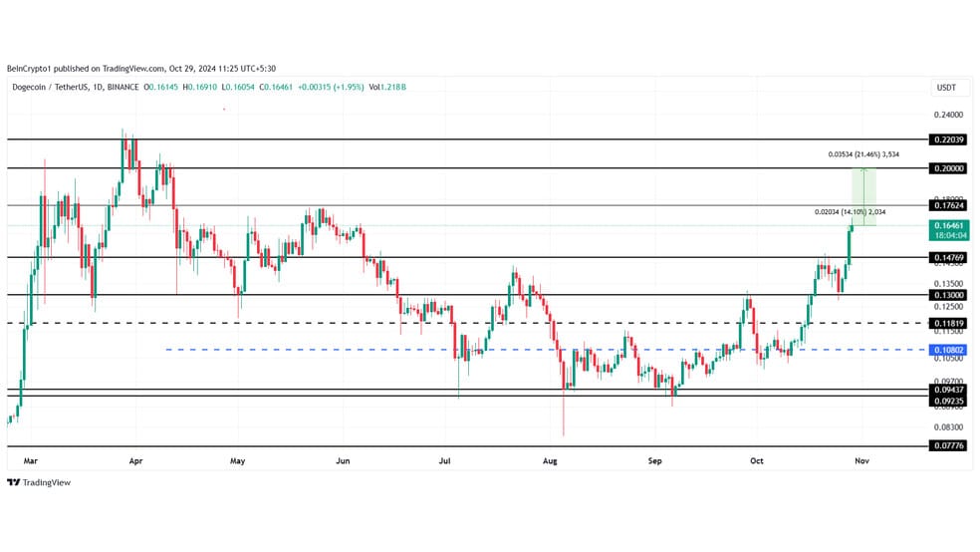
Task: Click the 0.13000 support price label
Action: click(948, 295)
